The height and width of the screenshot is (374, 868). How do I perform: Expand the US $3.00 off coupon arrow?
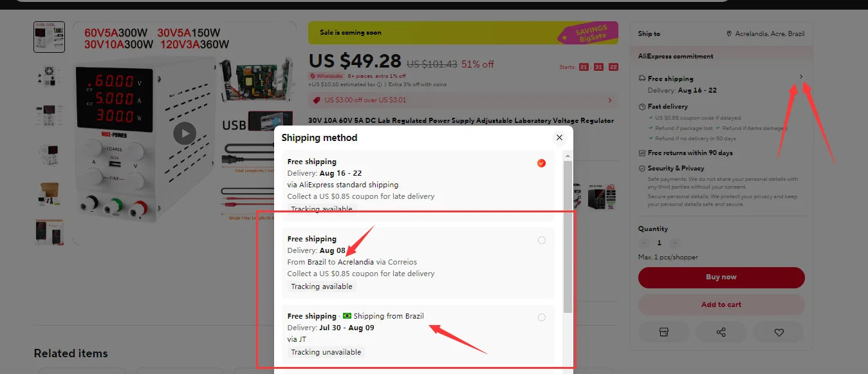(x=610, y=100)
